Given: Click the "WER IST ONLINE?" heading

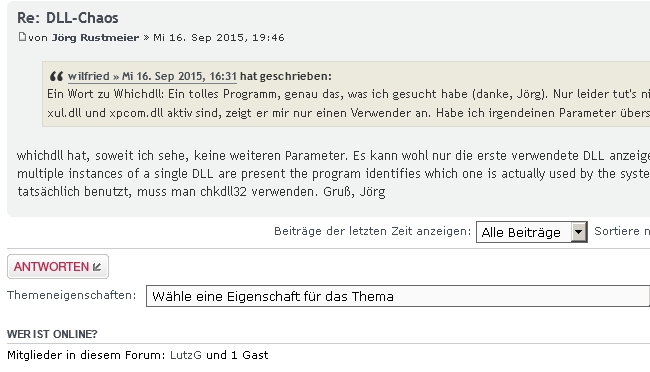Looking at the screenshot, I should coord(52,334).
